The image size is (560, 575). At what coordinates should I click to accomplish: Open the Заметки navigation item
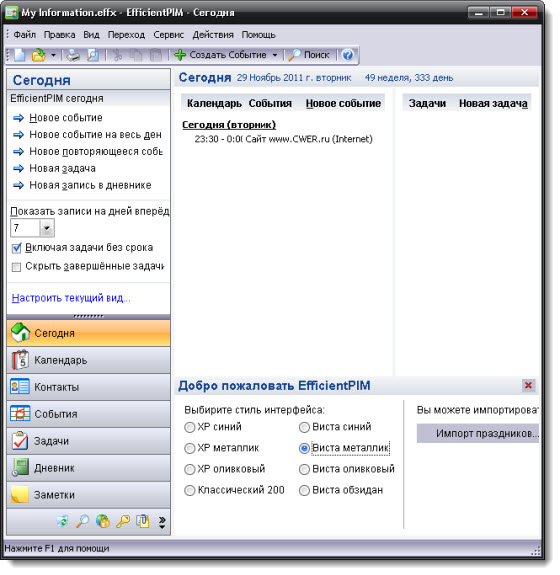pos(88,495)
